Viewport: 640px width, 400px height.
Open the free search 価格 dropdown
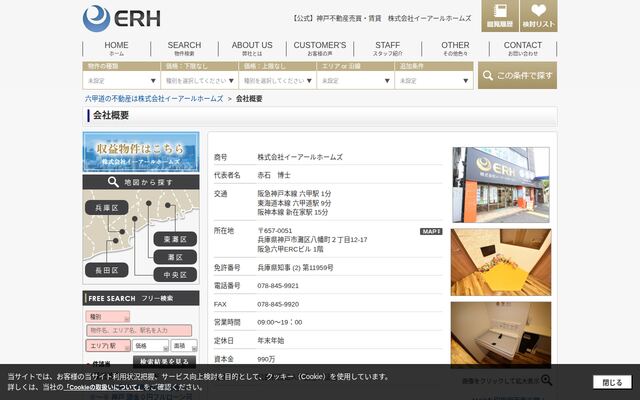[x=150, y=346]
